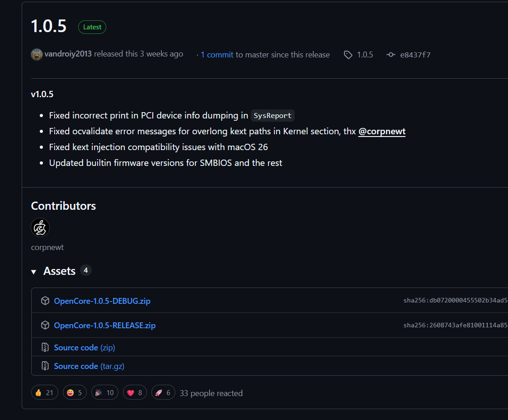Viewport: 508px width, 420px height.
Task: Toggle thumbs up reaction with 21
Action: (x=45, y=393)
